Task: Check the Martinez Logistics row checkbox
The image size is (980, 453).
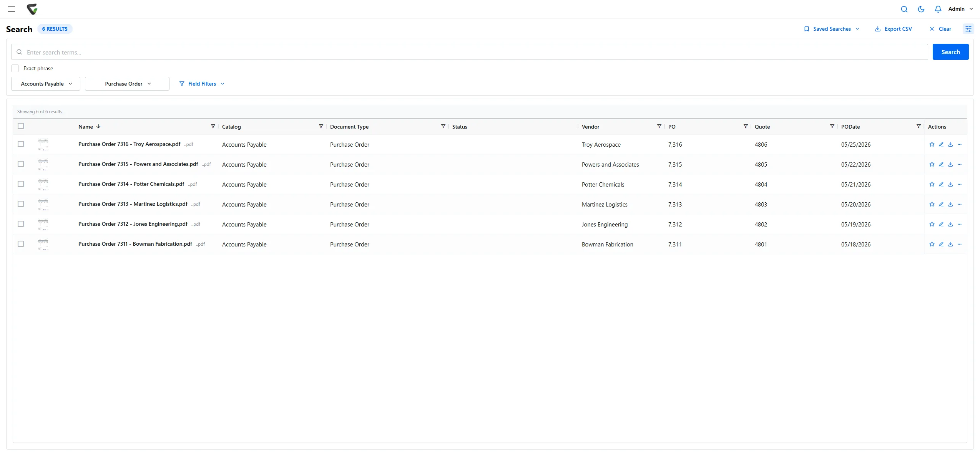Action: click(x=21, y=204)
